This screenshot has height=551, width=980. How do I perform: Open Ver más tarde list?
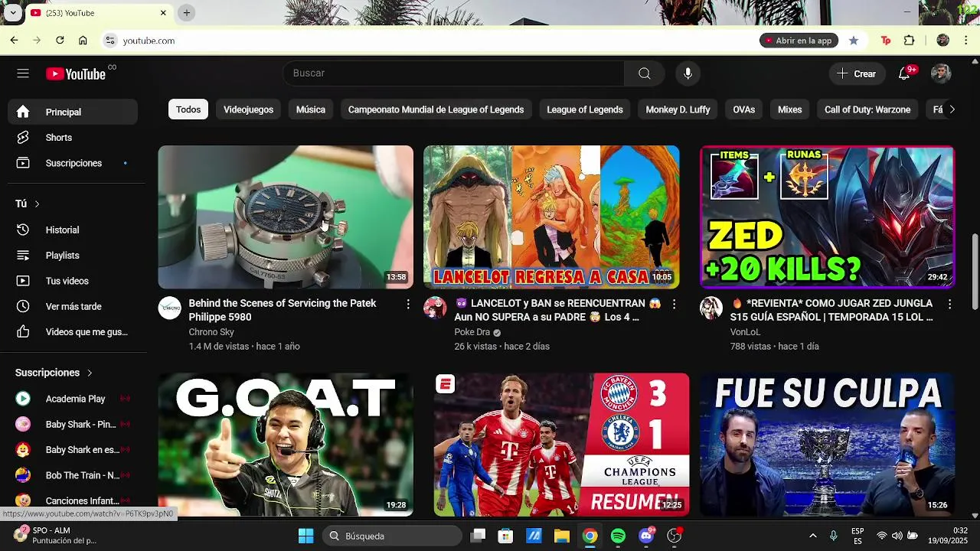click(73, 306)
